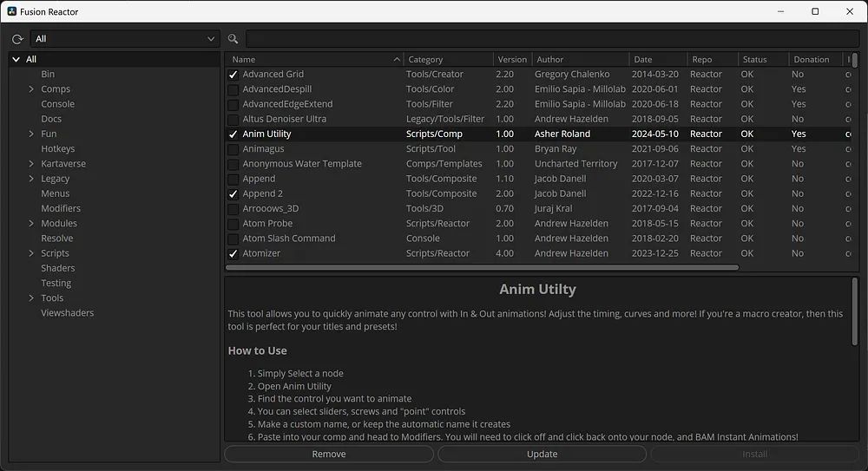Click the Fusion Reactor app icon in title bar
This screenshot has height=471, width=868.
tap(11, 11)
